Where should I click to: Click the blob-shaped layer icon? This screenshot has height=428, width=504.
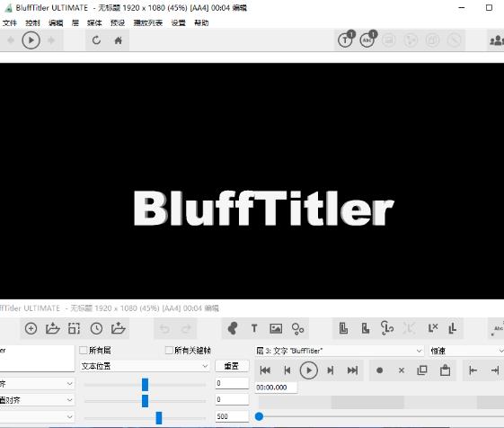pyautogui.click(x=233, y=328)
